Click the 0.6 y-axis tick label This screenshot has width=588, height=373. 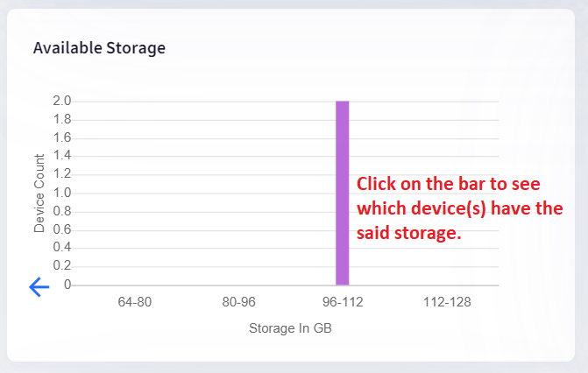click(x=62, y=229)
